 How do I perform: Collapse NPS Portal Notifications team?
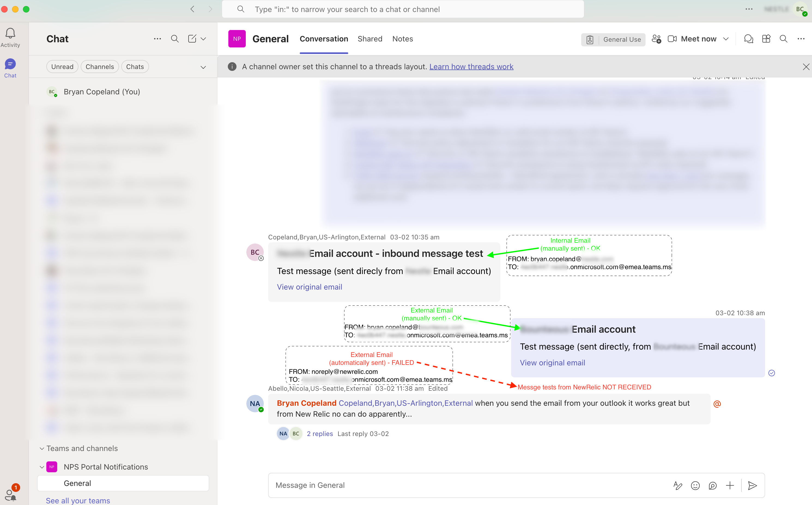pos(42,467)
